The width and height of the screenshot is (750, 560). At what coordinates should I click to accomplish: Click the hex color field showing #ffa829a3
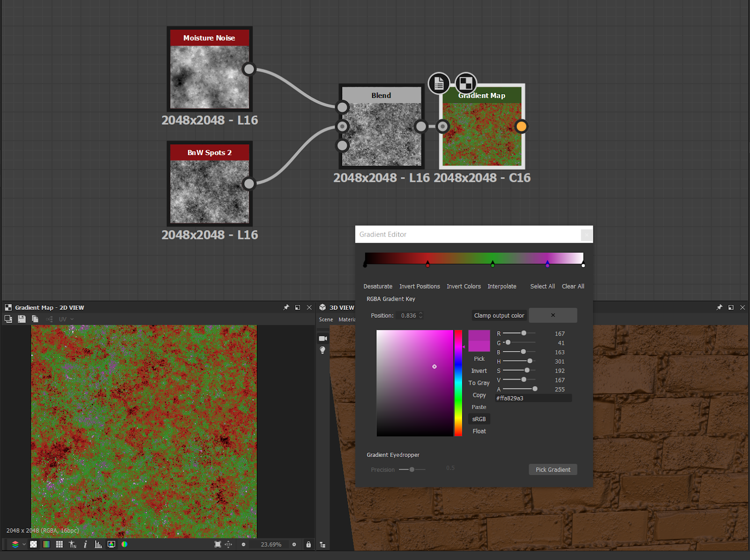533,398
